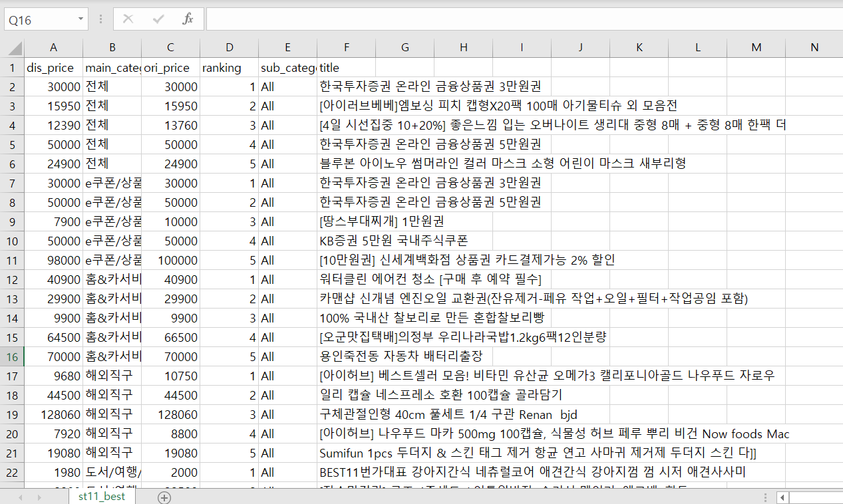This screenshot has width=843, height=504.
Task: Click inside the formula bar input
Action: click(x=519, y=19)
